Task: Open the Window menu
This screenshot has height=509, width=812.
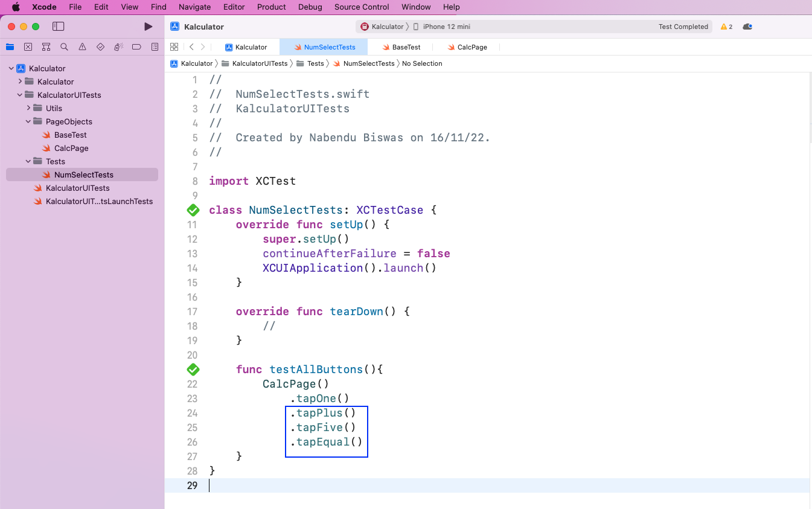Action: click(x=416, y=7)
